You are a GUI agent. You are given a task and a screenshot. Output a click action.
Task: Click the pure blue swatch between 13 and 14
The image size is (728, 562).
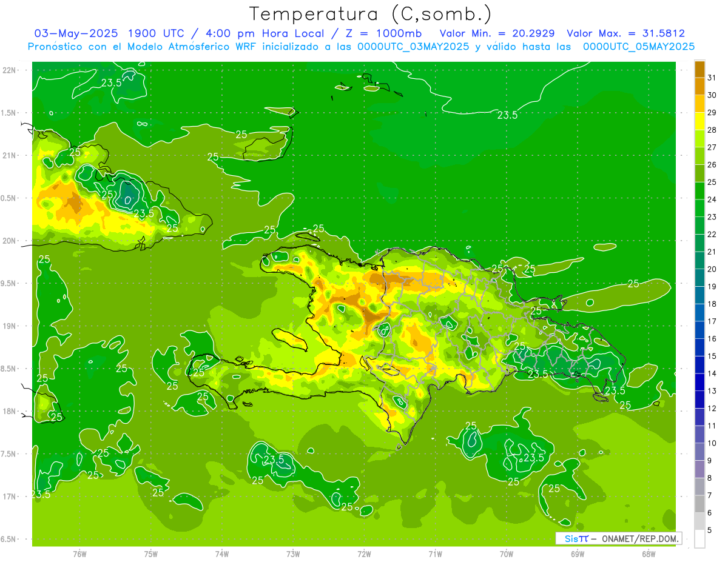(699, 382)
